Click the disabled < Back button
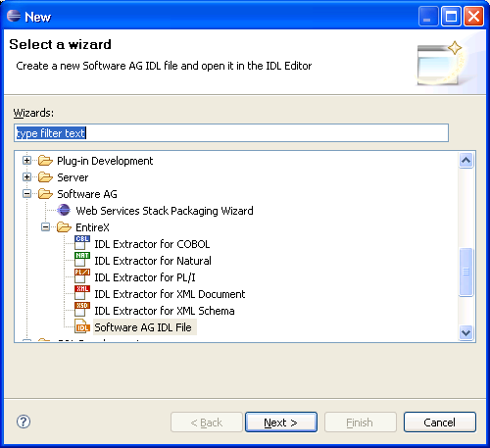Screen dimensions: 490x448 pos(207,423)
